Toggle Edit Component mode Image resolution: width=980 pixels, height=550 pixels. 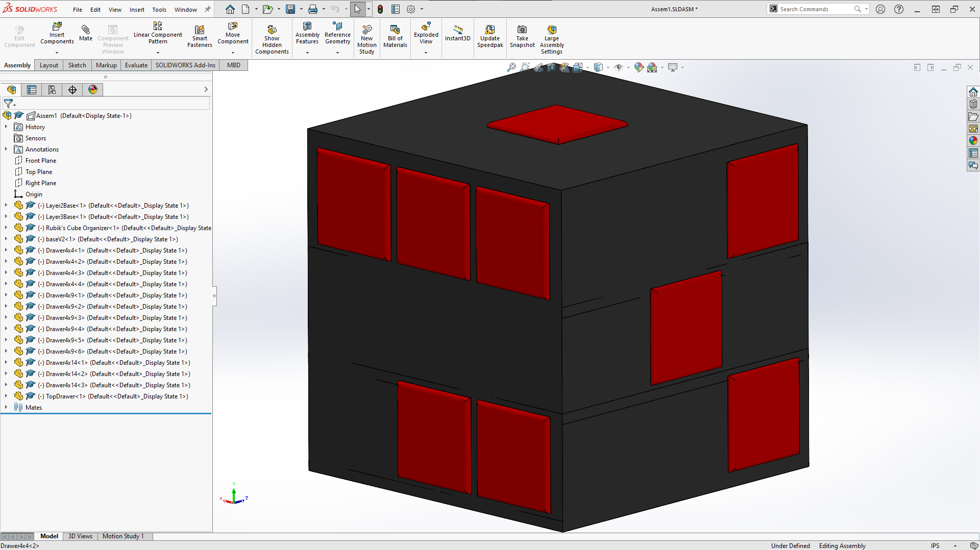click(x=19, y=34)
